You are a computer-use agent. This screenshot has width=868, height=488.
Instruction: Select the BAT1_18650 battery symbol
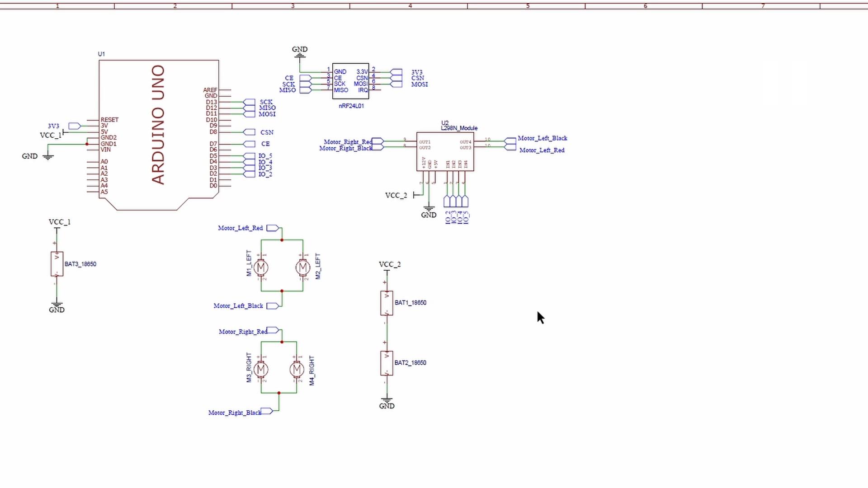(x=387, y=302)
